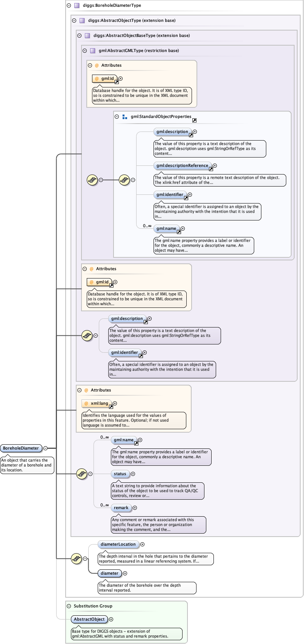This screenshot has height=644, width=304.
Task: Click the xml:lang attribute box
Action: pos(97,403)
